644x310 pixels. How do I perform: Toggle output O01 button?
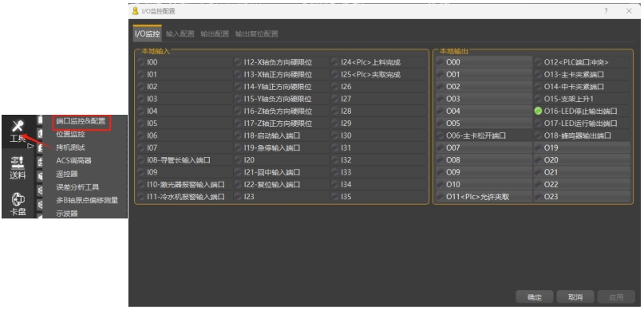tap(484, 75)
